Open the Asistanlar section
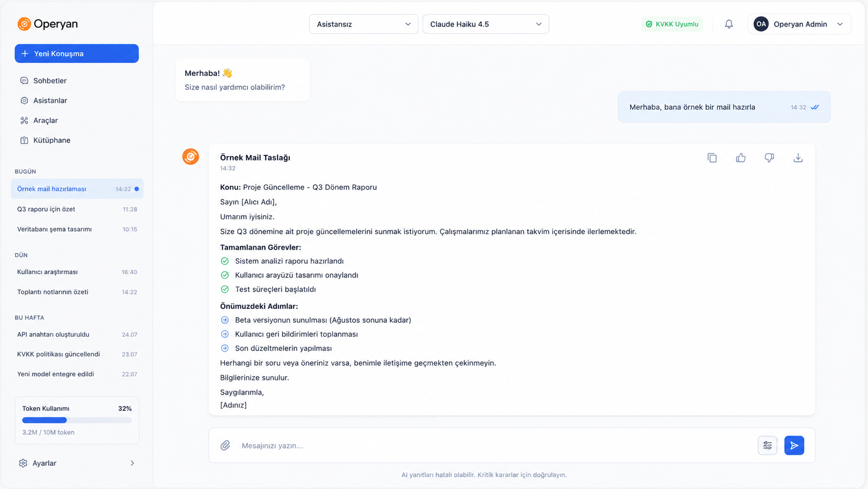Image resolution: width=868 pixels, height=489 pixels. 77,100
